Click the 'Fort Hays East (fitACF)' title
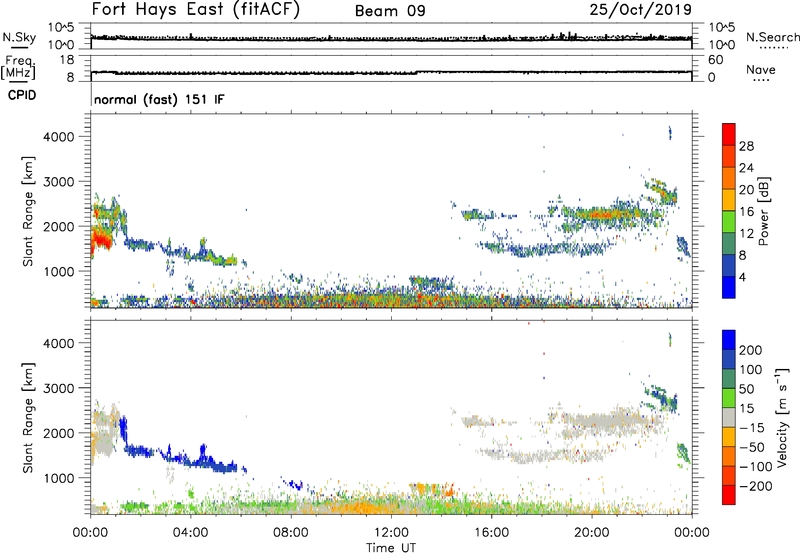This screenshot has height=554, width=800. (x=196, y=9)
